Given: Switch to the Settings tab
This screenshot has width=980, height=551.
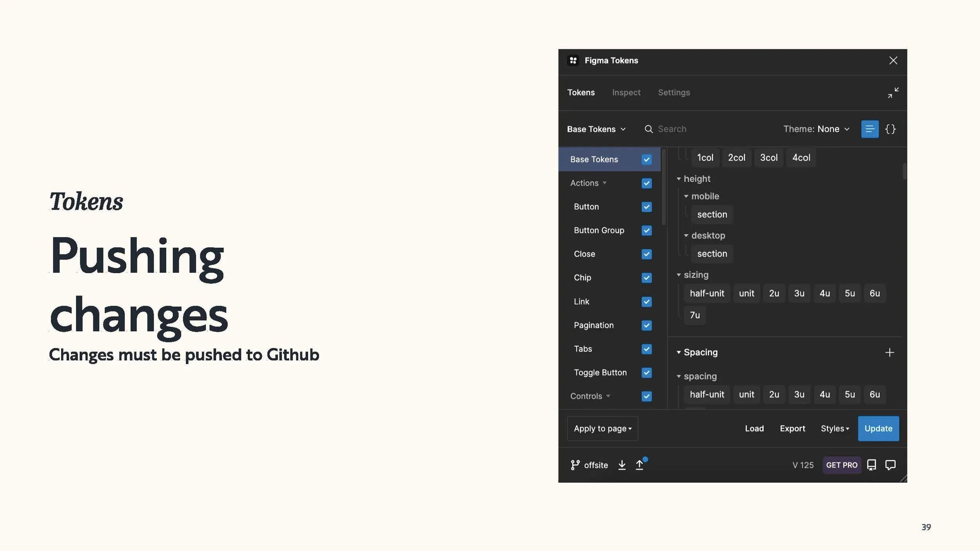Looking at the screenshot, I should (x=674, y=92).
